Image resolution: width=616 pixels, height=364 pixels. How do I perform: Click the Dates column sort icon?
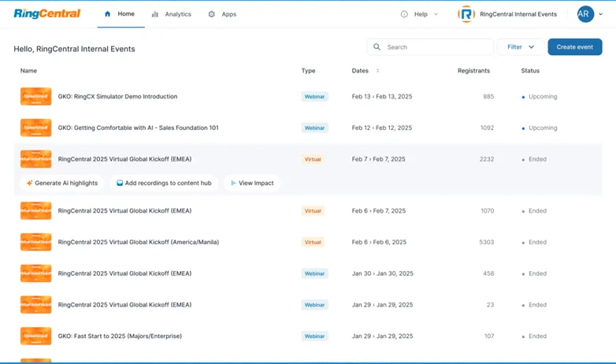(377, 71)
